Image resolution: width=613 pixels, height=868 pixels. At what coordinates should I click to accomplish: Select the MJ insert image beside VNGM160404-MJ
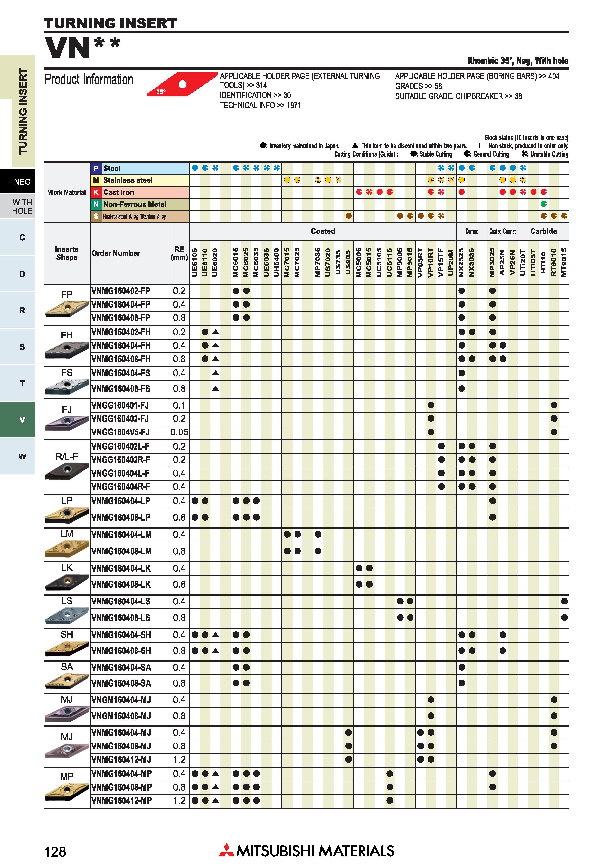click(x=67, y=714)
